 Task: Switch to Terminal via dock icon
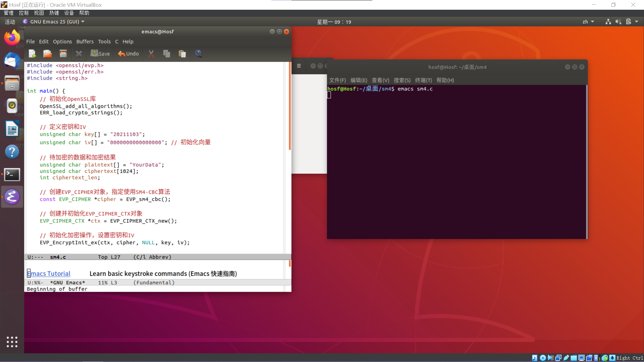point(12,174)
